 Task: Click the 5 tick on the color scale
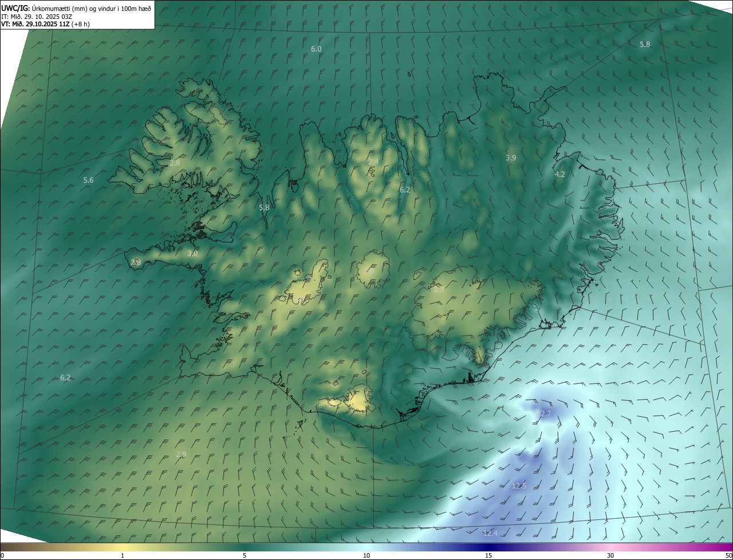[245, 555]
